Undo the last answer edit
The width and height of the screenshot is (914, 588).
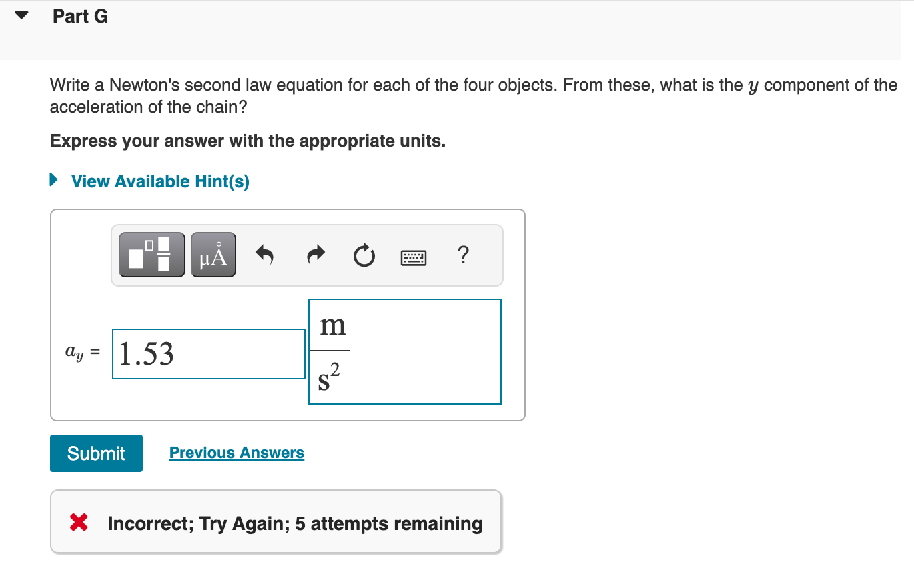click(x=264, y=255)
